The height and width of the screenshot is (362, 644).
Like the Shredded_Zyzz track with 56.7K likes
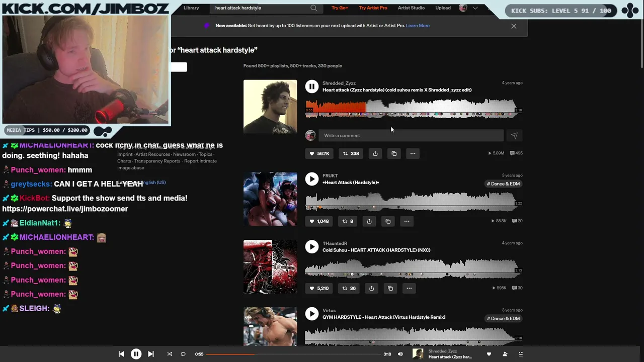coord(319,153)
